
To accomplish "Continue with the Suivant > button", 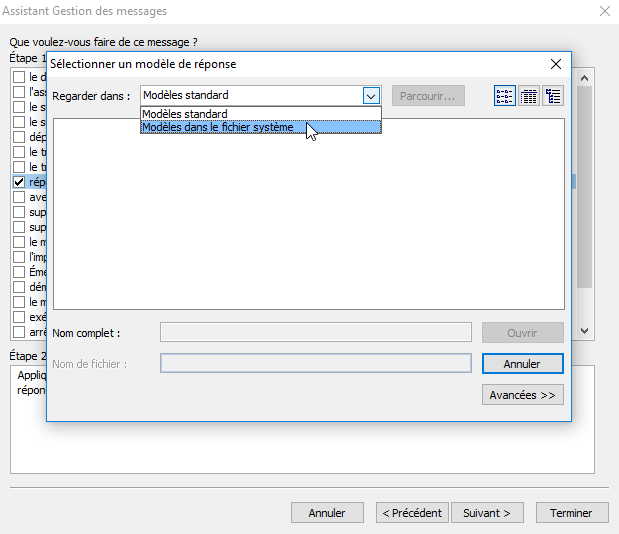I will click(x=487, y=513).
